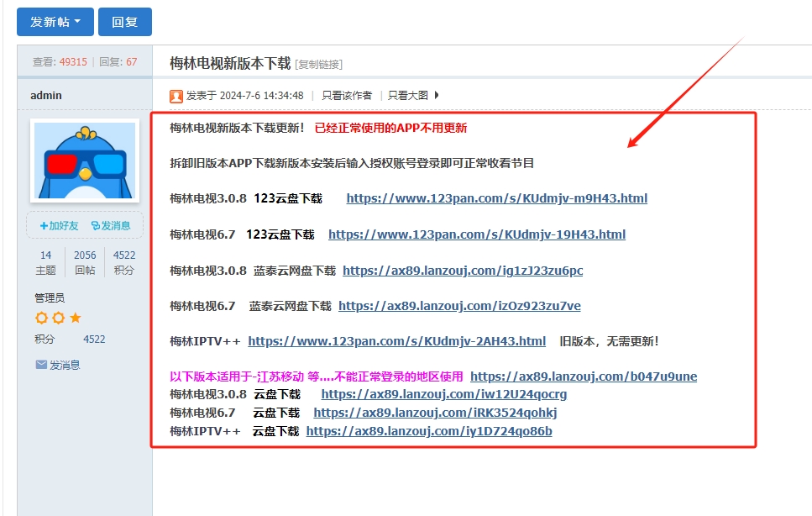Click the reply count 67
The image size is (812, 516).
pyautogui.click(x=132, y=62)
